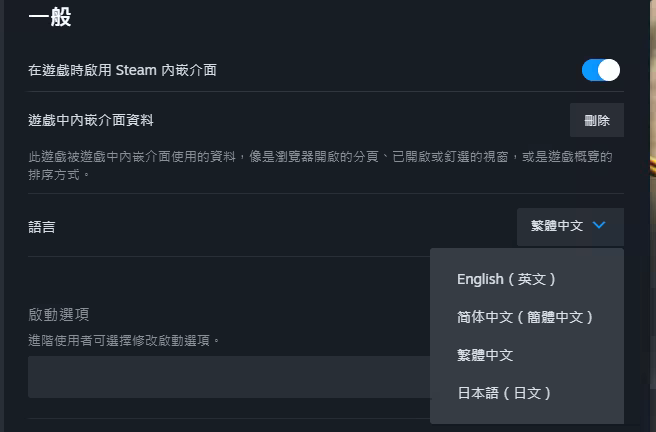This screenshot has height=432, width=656.
Task: Select English (英文) from the language list
Action: pos(506,279)
